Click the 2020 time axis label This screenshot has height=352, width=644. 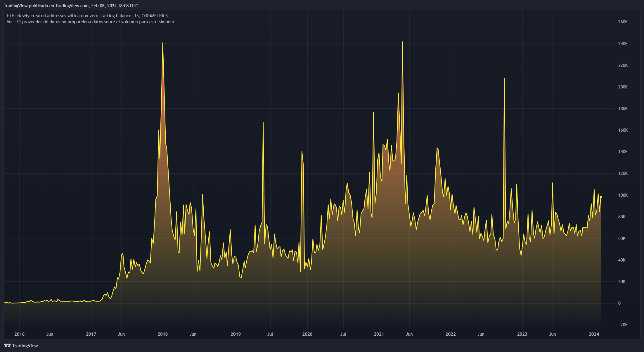[x=307, y=334]
